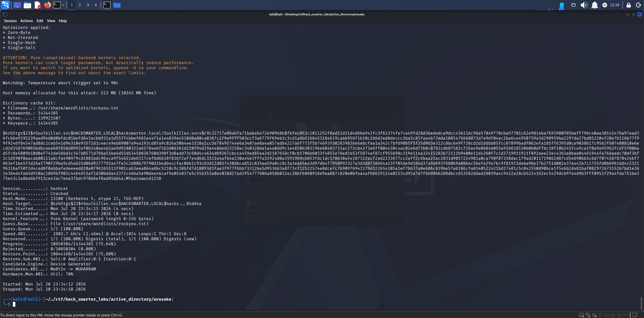
Task: Close the terminal window
Action: (x=640, y=14)
